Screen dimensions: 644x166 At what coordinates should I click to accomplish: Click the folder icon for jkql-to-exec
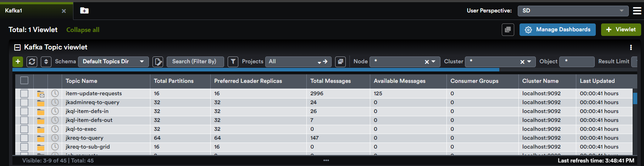pos(41,129)
